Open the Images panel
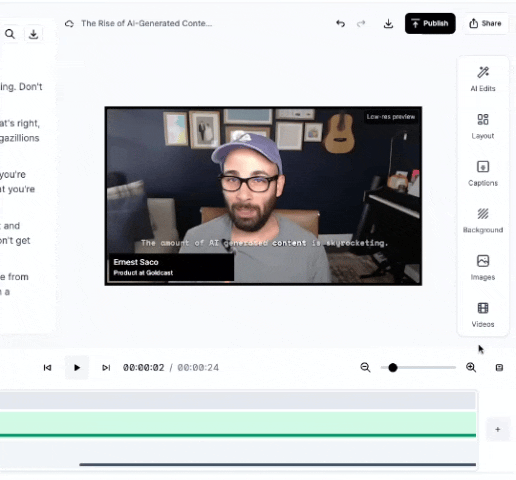Viewport: 516px width, 480px height. [x=483, y=268]
